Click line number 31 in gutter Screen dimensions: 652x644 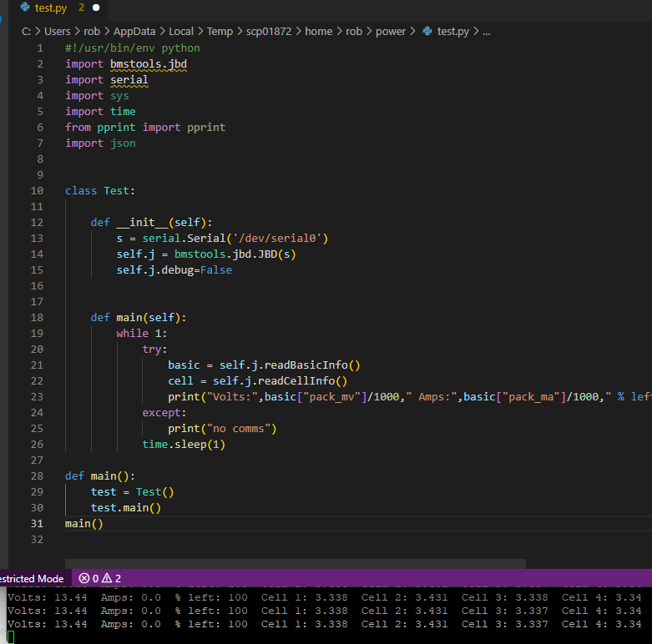click(x=37, y=524)
